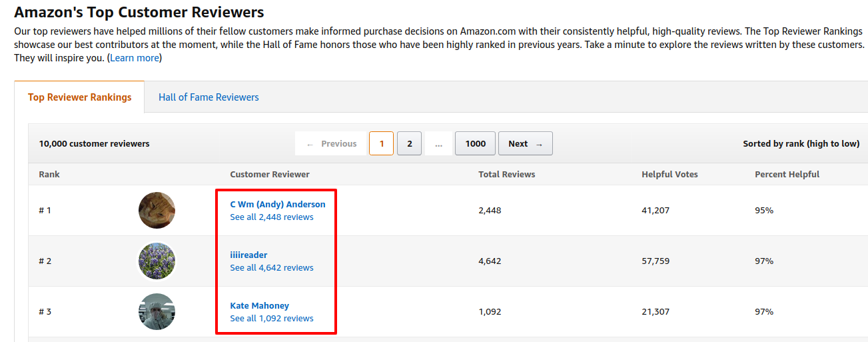Click Kate Mahoney's profile photo
The height and width of the screenshot is (342, 868).
157,312
